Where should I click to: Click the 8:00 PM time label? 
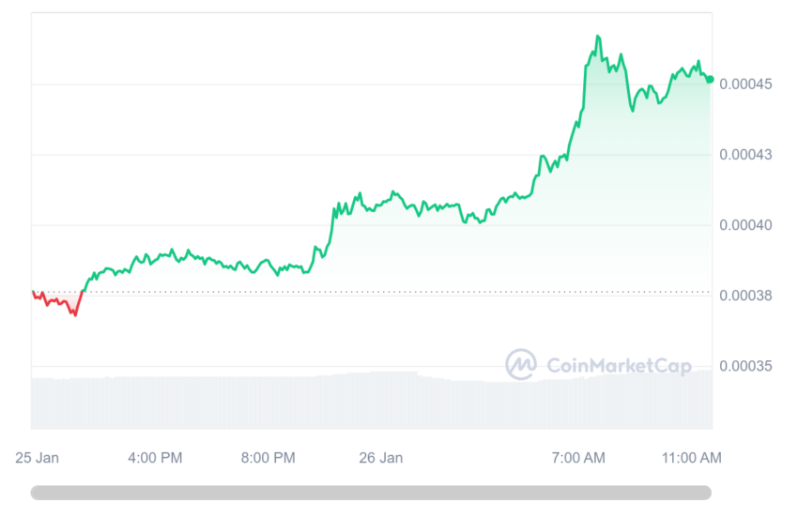click(x=269, y=458)
